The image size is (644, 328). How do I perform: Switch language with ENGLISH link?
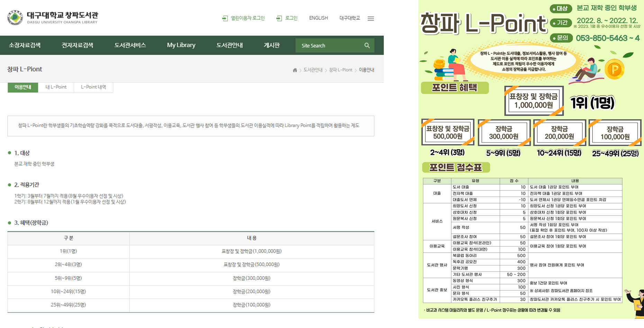(x=318, y=18)
